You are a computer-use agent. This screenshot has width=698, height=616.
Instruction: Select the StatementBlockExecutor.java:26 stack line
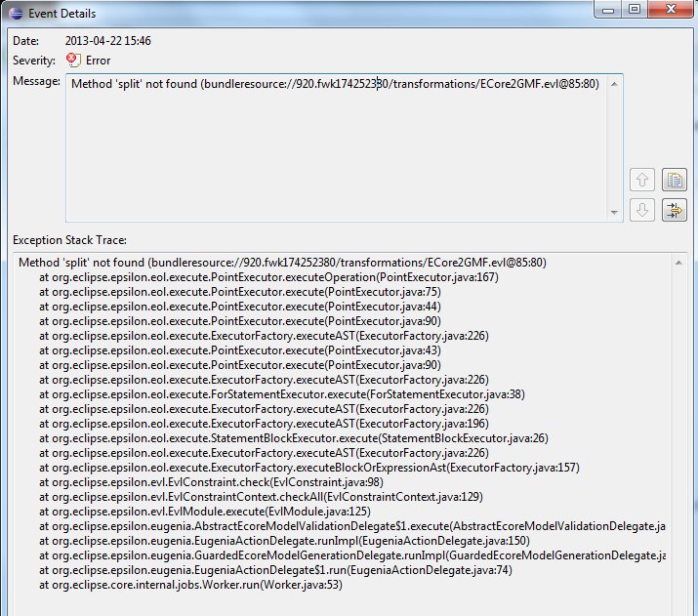tap(294, 438)
